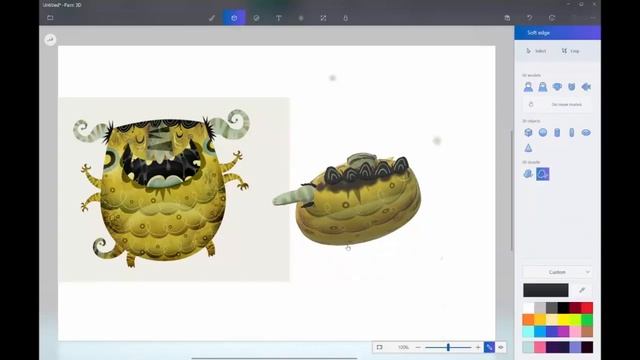Insert the Dog 3D model
Screen dimensions: 640x360
[557, 87]
